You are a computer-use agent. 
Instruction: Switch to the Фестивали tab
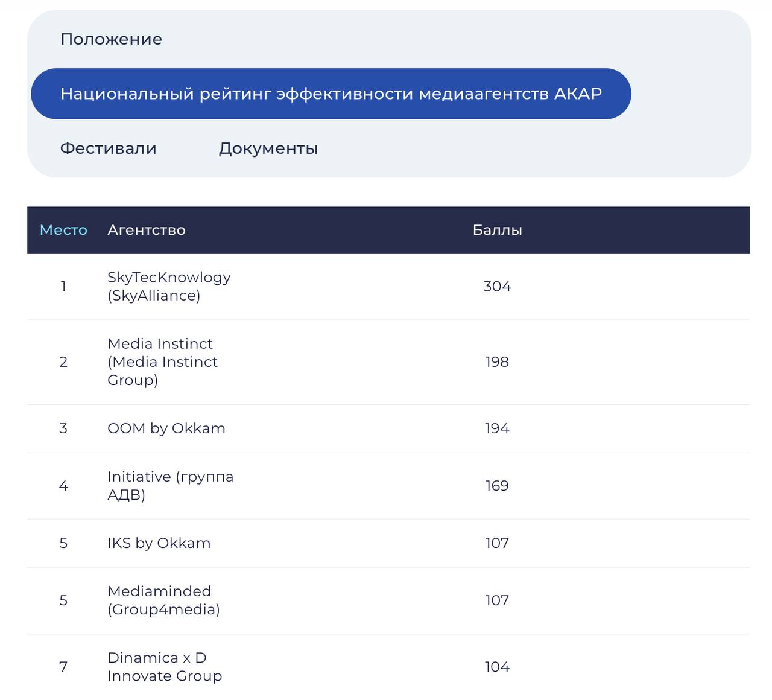point(108,148)
